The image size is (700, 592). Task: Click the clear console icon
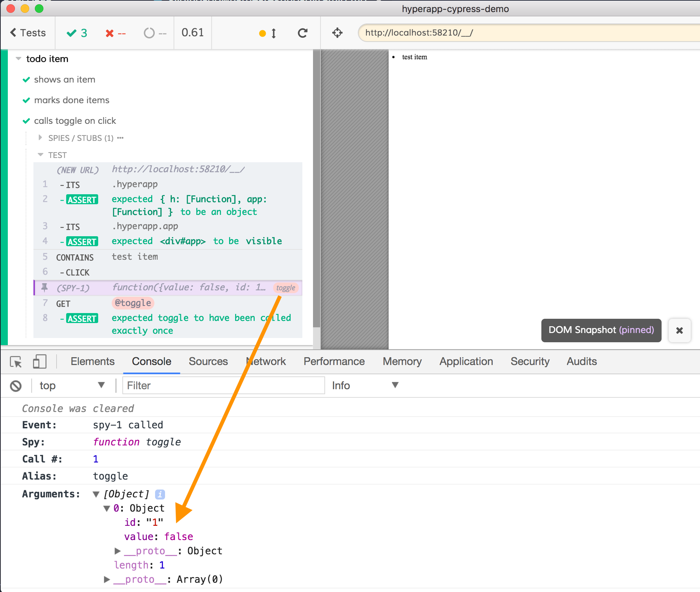coord(16,386)
